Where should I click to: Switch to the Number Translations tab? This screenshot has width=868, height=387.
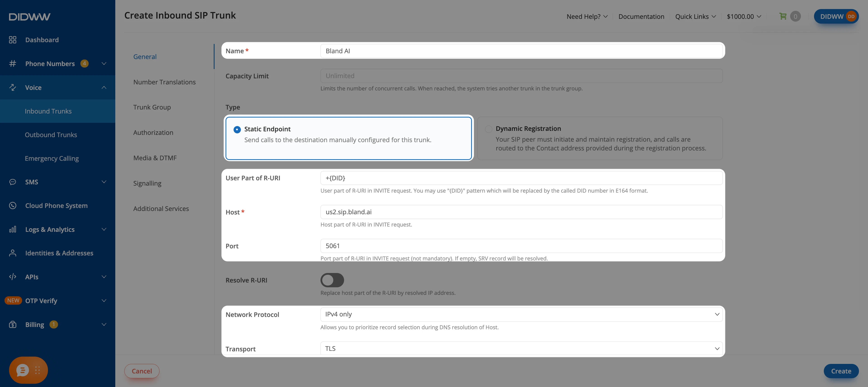[164, 82]
